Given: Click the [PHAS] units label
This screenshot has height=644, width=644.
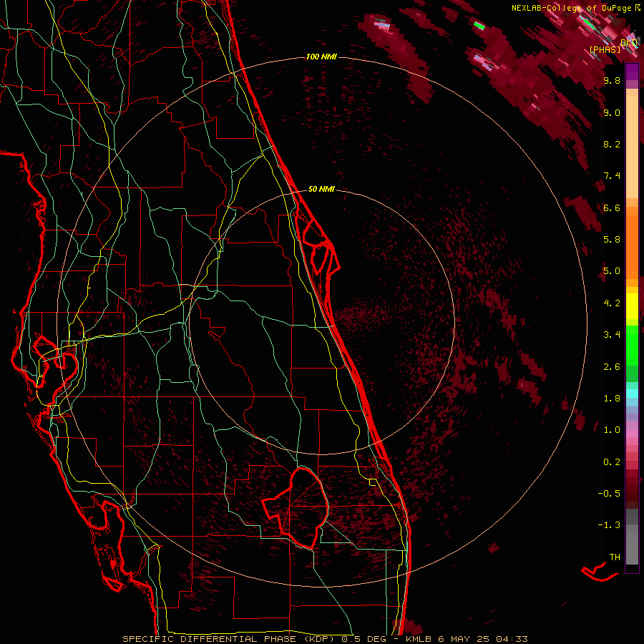Looking at the screenshot, I should click(605, 49).
